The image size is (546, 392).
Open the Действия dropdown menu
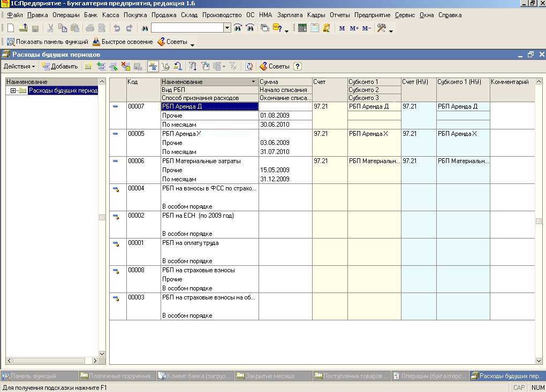19,66
